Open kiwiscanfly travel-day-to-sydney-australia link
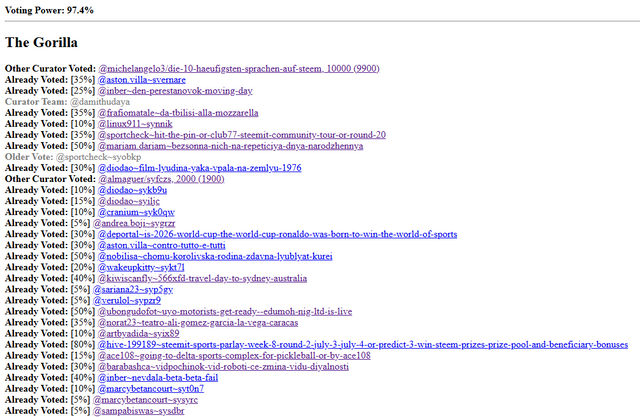640x417 pixels. 202,278
